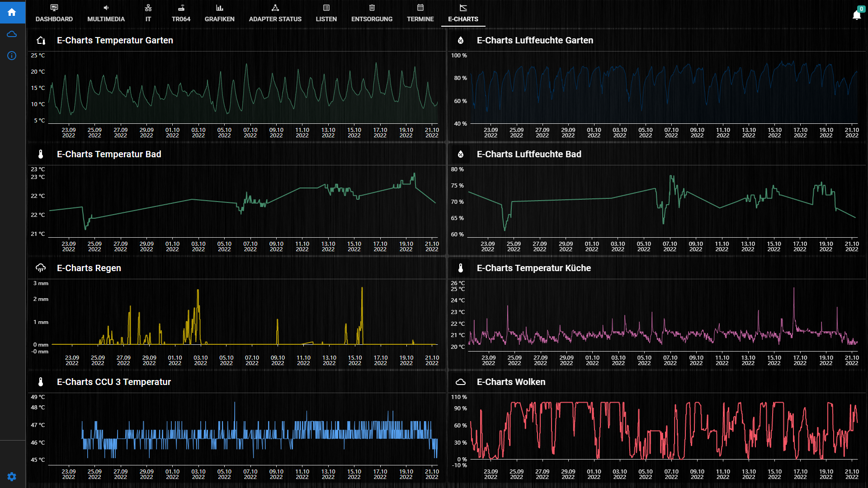Image resolution: width=868 pixels, height=488 pixels.
Task: Open the IT tab
Action: pyautogui.click(x=148, y=13)
